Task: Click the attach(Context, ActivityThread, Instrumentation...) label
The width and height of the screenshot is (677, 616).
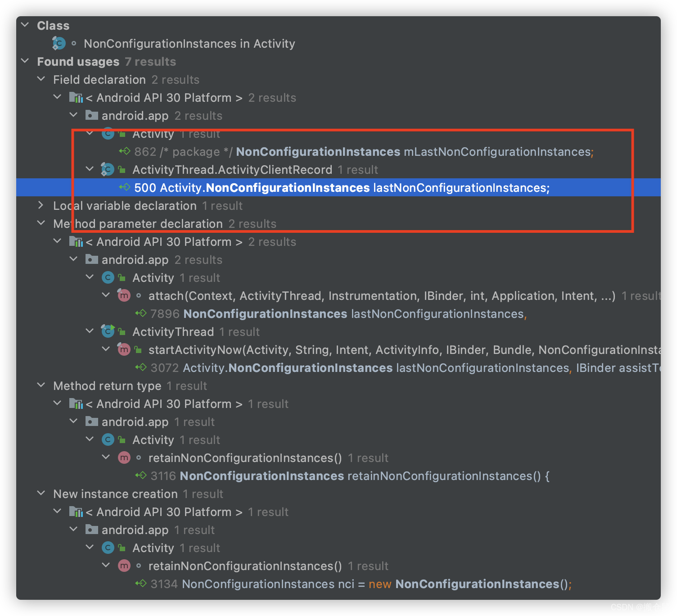Action: coord(382,296)
